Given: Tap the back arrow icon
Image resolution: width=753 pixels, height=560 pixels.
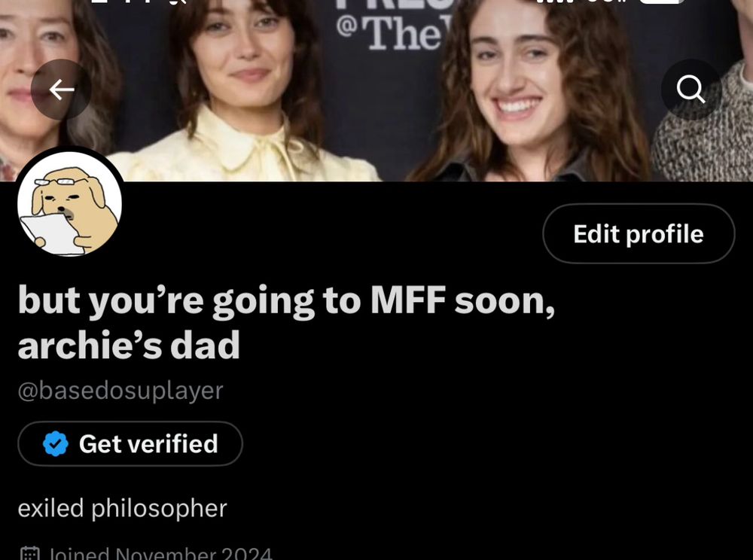Looking at the screenshot, I should [61, 90].
